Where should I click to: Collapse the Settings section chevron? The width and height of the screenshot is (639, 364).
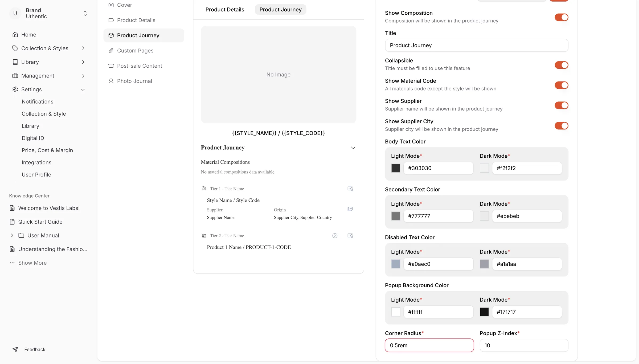click(x=83, y=89)
